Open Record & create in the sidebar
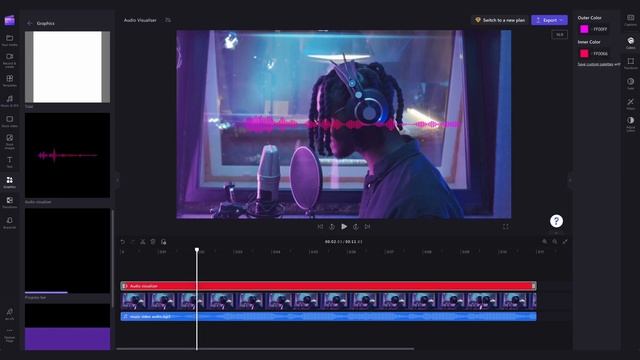Image resolution: width=640 pixels, height=360 pixels. point(9,60)
